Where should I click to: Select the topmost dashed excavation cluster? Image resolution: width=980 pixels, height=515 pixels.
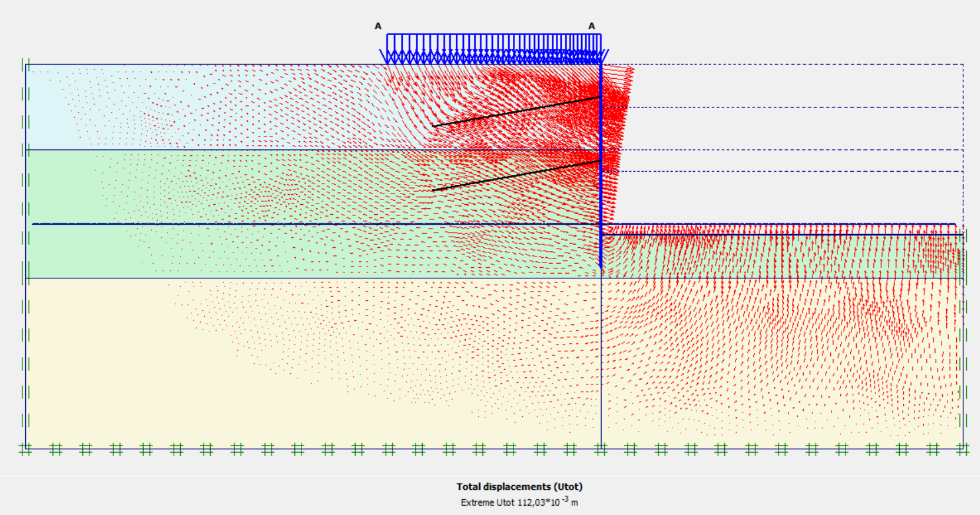(795, 86)
